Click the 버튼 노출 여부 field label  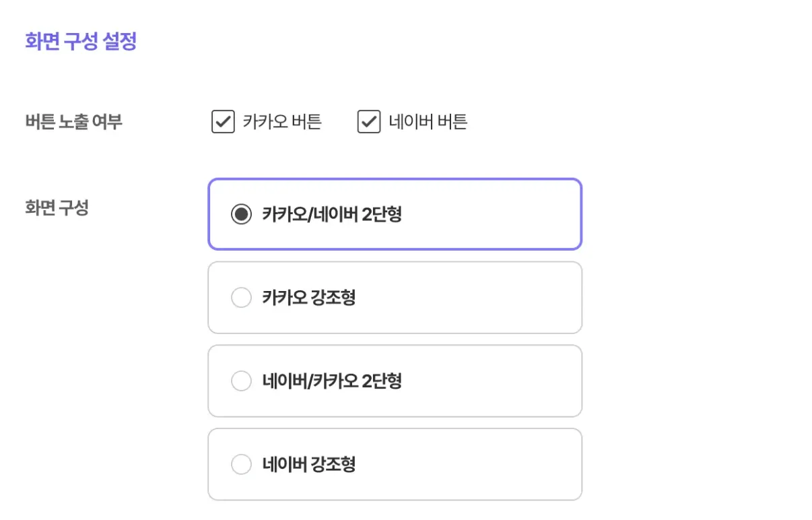73,122
